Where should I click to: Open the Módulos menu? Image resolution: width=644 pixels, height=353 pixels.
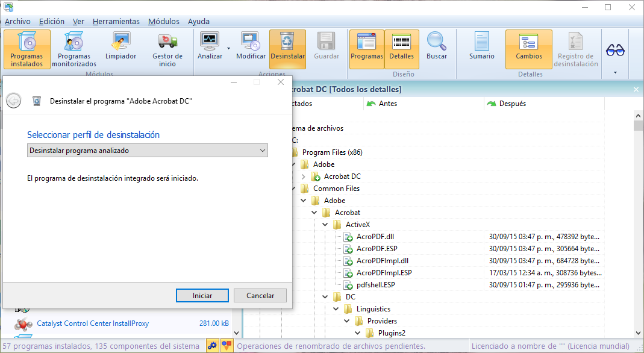pyautogui.click(x=164, y=21)
